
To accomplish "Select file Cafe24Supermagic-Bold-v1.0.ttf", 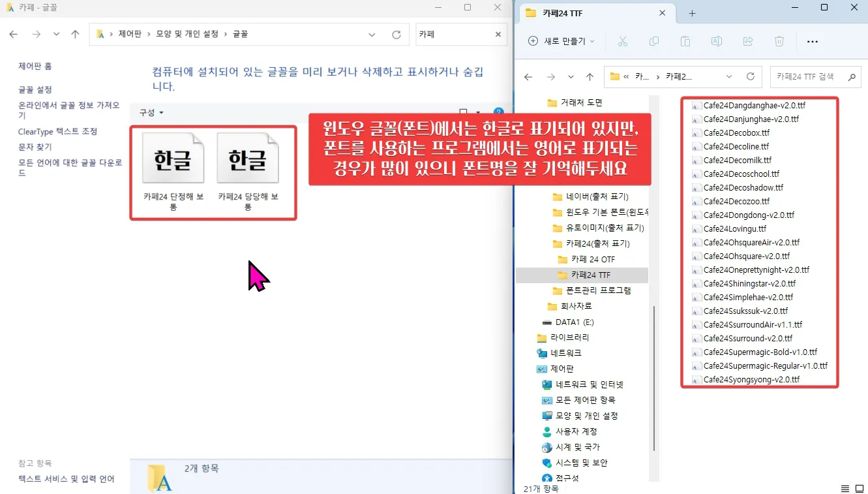I will (x=754, y=352).
